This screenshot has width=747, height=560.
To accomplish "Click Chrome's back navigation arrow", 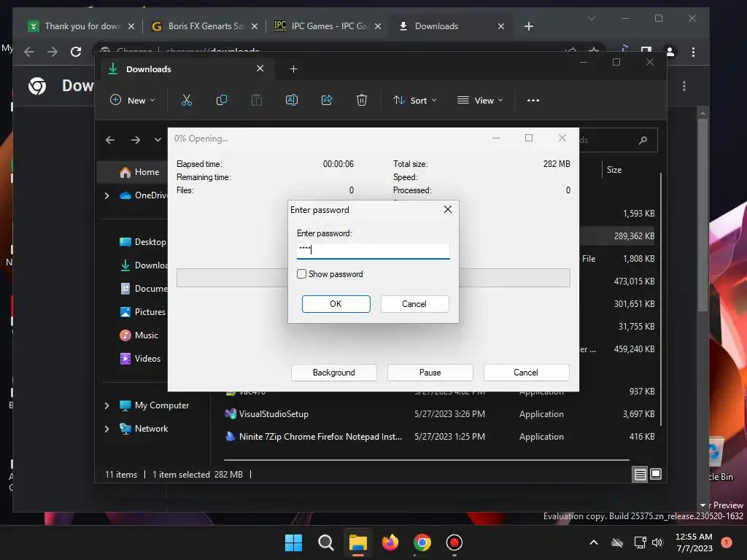I will tap(29, 52).
